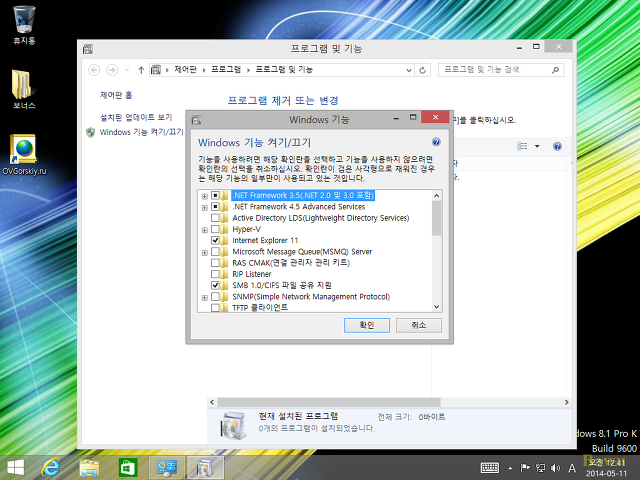Enable Active Directory LDS checkbox

215,218
